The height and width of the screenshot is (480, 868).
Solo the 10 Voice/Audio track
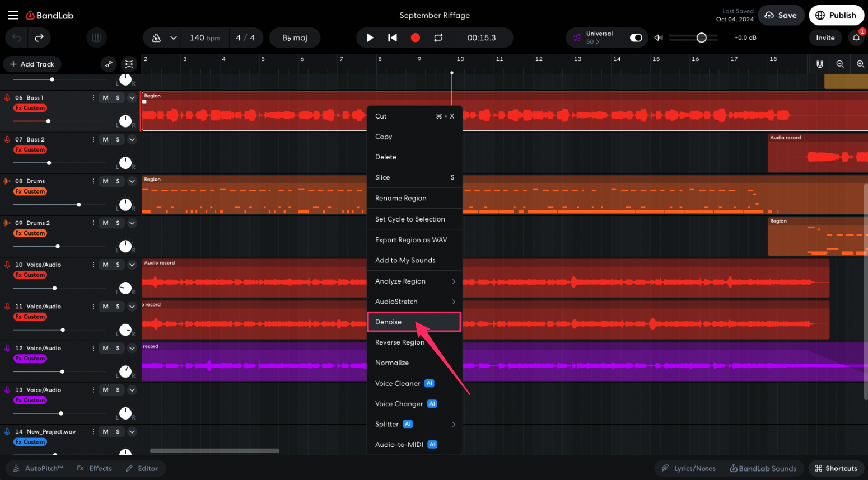pyautogui.click(x=118, y=265)
